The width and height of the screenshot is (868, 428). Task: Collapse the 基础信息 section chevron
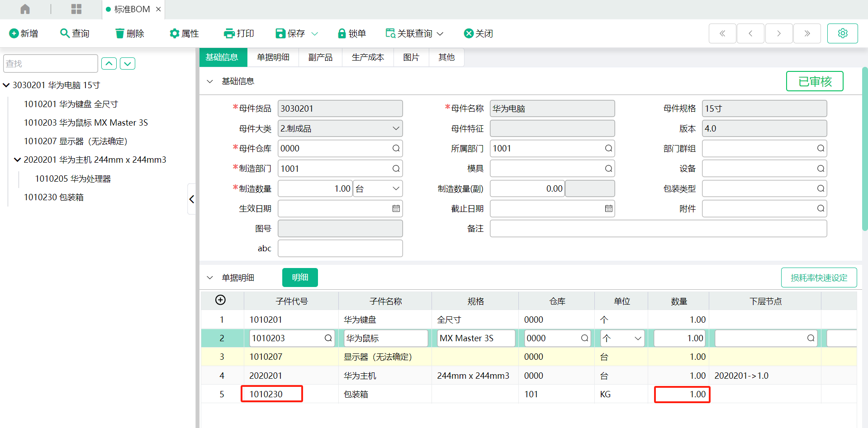tap(210, 81)
